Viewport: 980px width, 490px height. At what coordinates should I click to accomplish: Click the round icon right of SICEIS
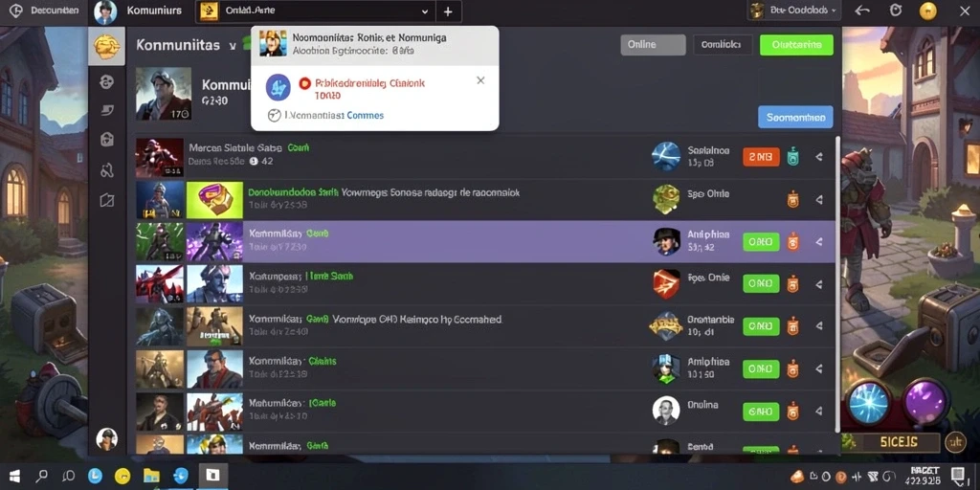tap(954, 442)
